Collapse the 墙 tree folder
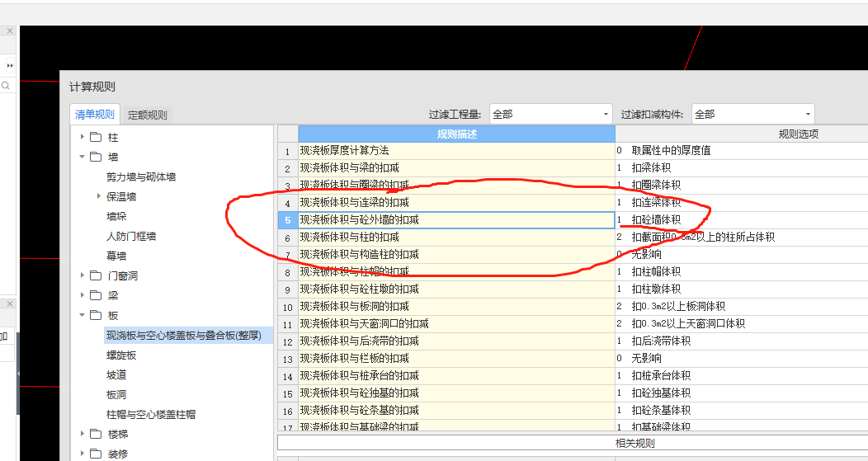Screen dimensions: 868x461 [82, 157]
